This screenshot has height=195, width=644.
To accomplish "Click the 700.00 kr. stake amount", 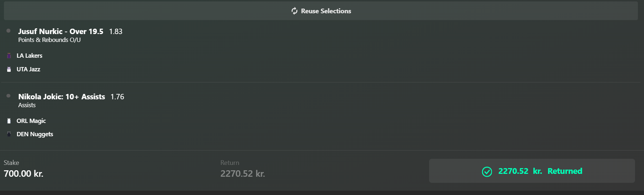I will click(23, 174).
